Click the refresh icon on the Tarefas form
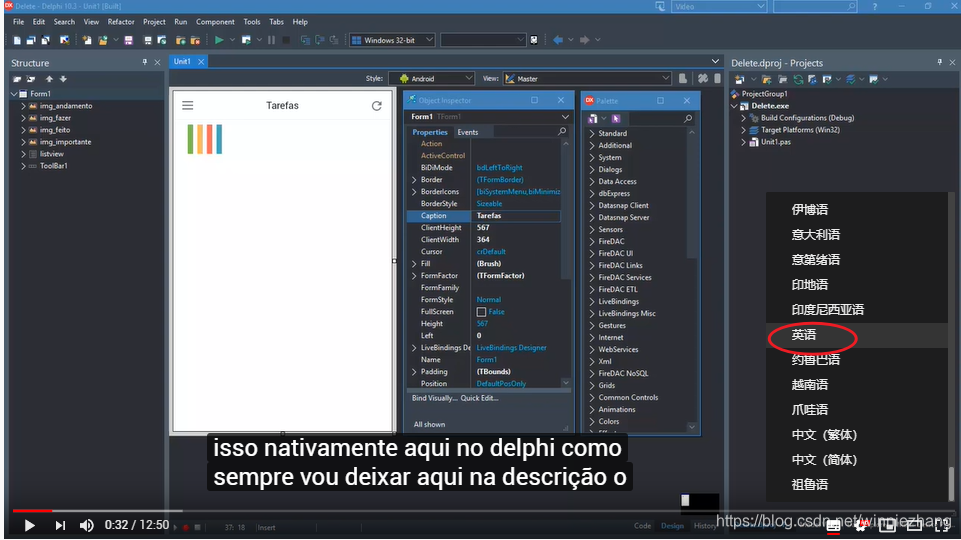Viewport: 961px width, 540px height. [x=376, y=105]
